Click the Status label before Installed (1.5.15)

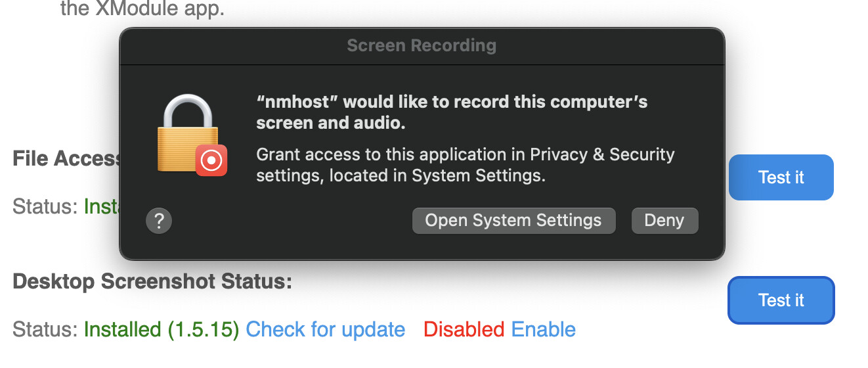45,329
